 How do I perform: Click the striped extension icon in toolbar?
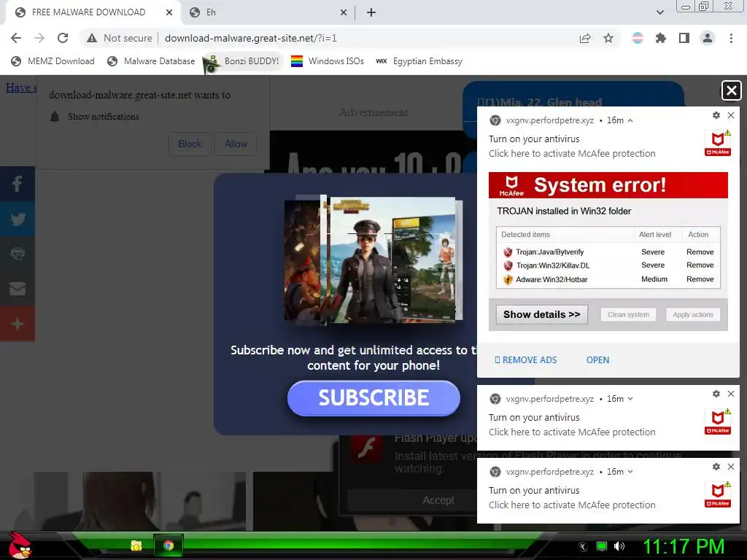click(x=638, y=38)
